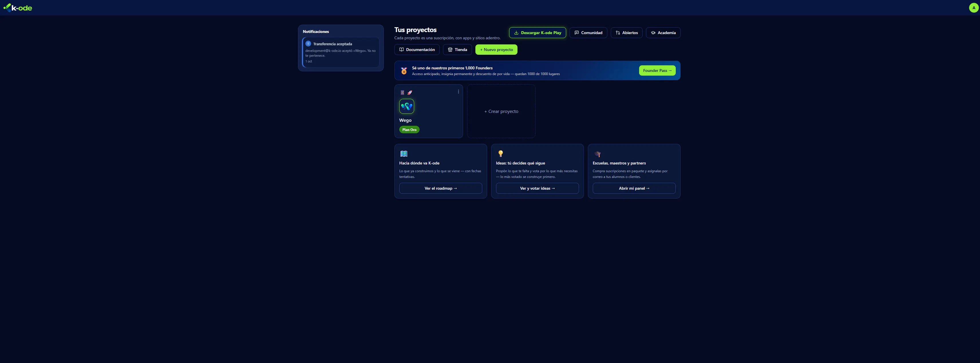Click the info icon on the transfer notification

(308, 44)
